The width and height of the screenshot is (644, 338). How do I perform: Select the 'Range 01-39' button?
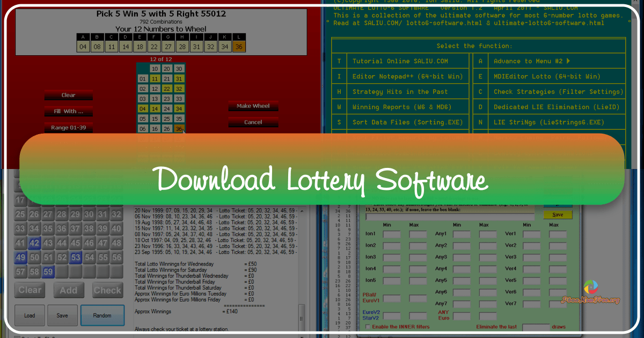click(x=68, y=127)
